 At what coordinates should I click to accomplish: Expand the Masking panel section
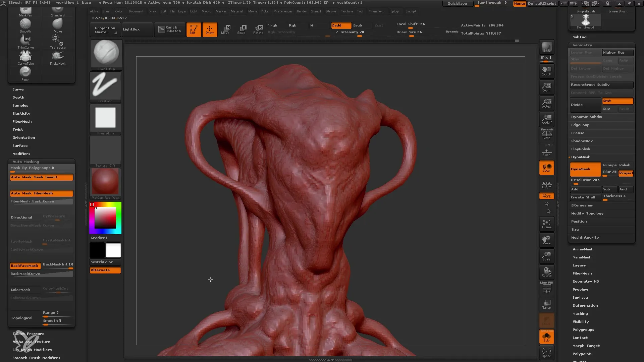point(580,313)
